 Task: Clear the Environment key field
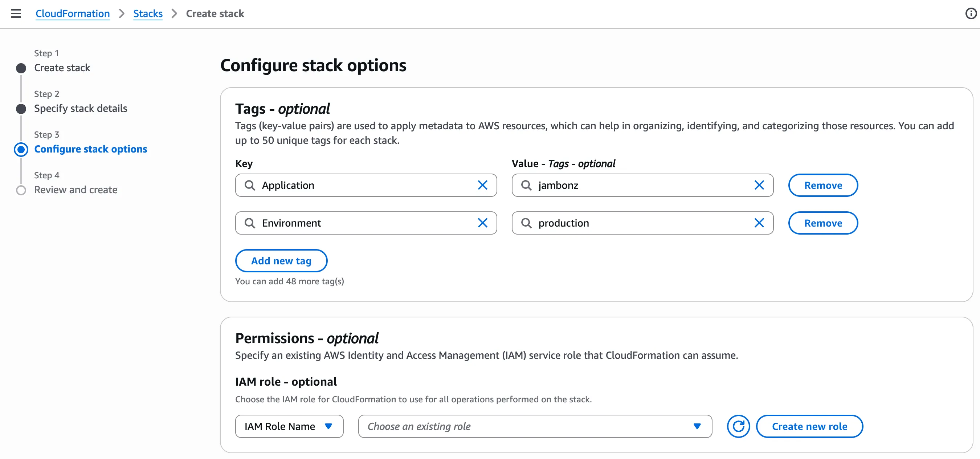tap(482, 223)
